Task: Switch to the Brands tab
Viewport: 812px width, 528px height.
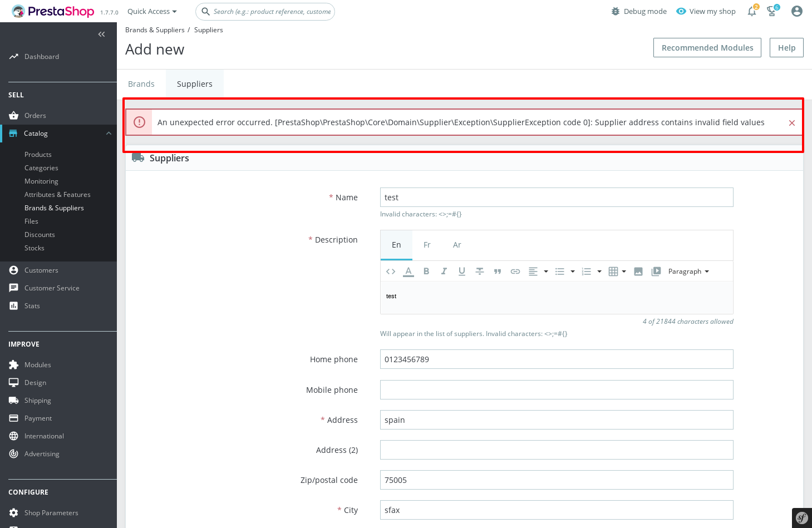Action: point(141,84)
